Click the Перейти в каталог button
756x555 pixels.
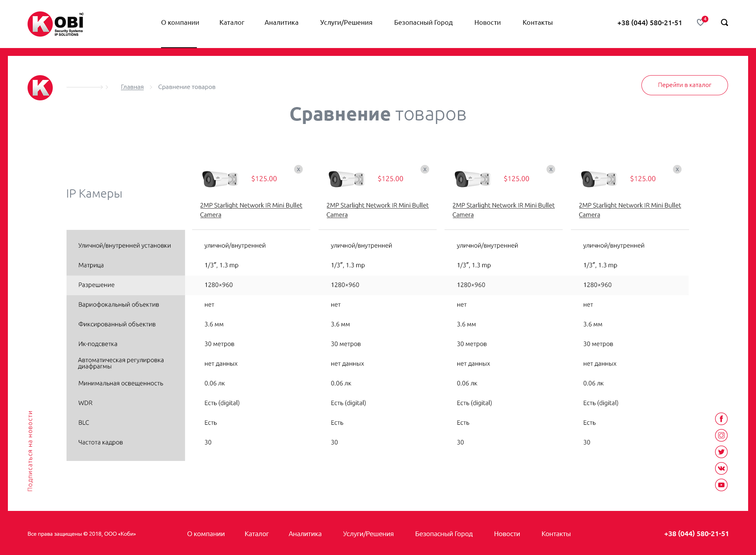(x=684, y=85)
